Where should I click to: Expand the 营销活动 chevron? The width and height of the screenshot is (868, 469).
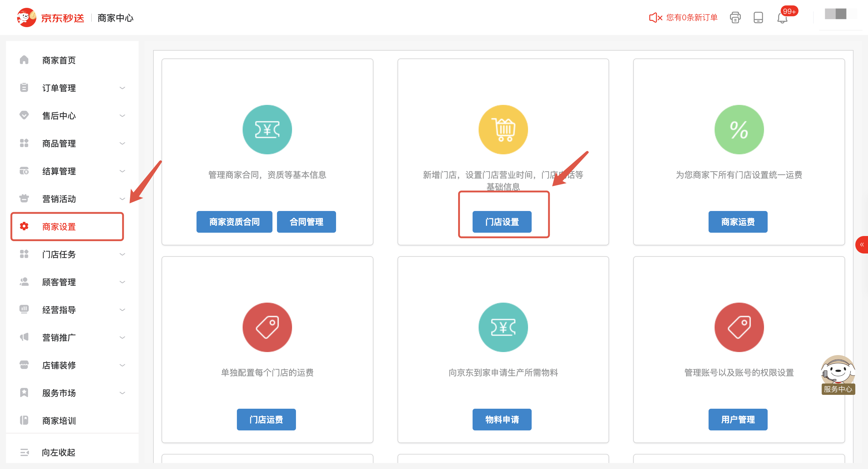click(122, 199)
